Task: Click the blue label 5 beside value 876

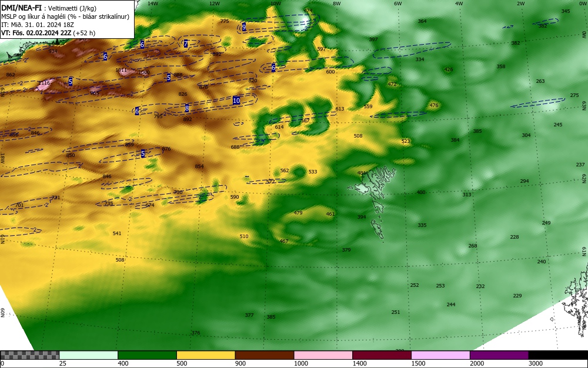Action: (x=143, y=153)
